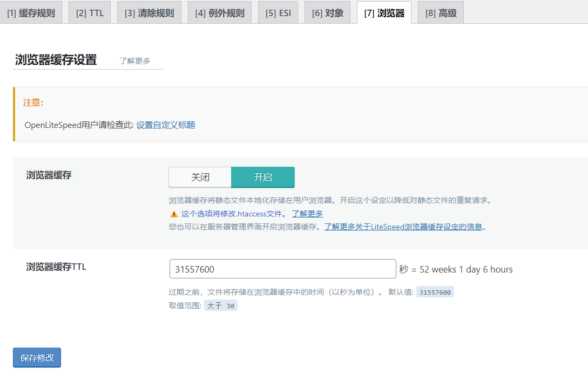Image resolution: width=588 pixels, height=381 pixels.
Task: Click 了解更多 link after .htaccess warning
Action: click(307, 214)
